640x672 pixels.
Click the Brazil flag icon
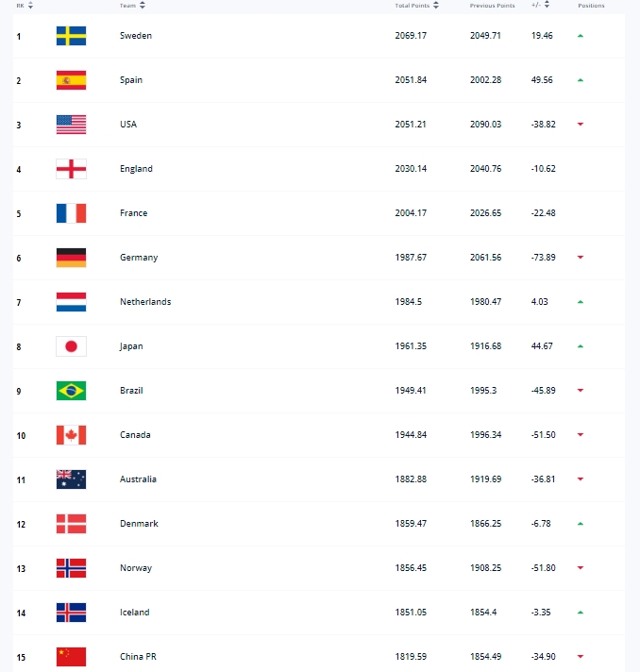coord(71,391)
